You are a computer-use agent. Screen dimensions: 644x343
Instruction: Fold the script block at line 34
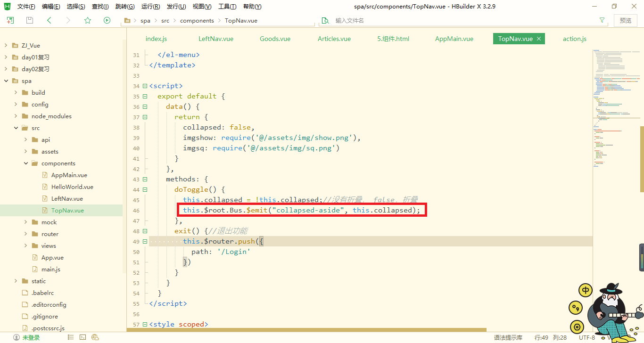[145, 86]
